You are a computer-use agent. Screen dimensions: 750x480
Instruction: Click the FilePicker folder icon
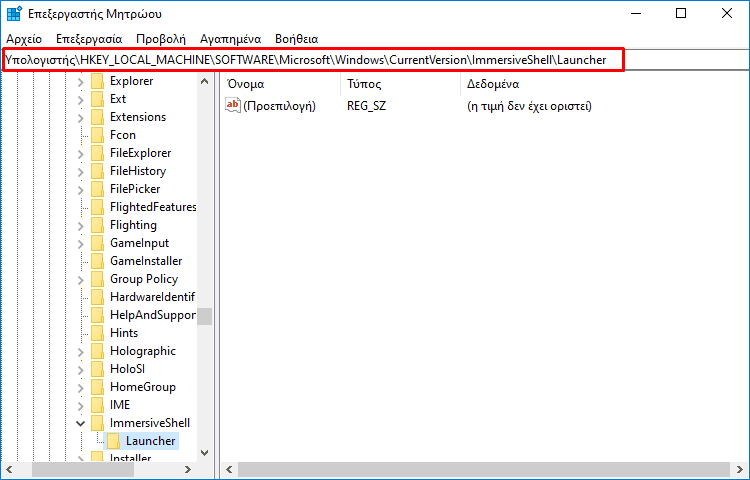(97, 189)
